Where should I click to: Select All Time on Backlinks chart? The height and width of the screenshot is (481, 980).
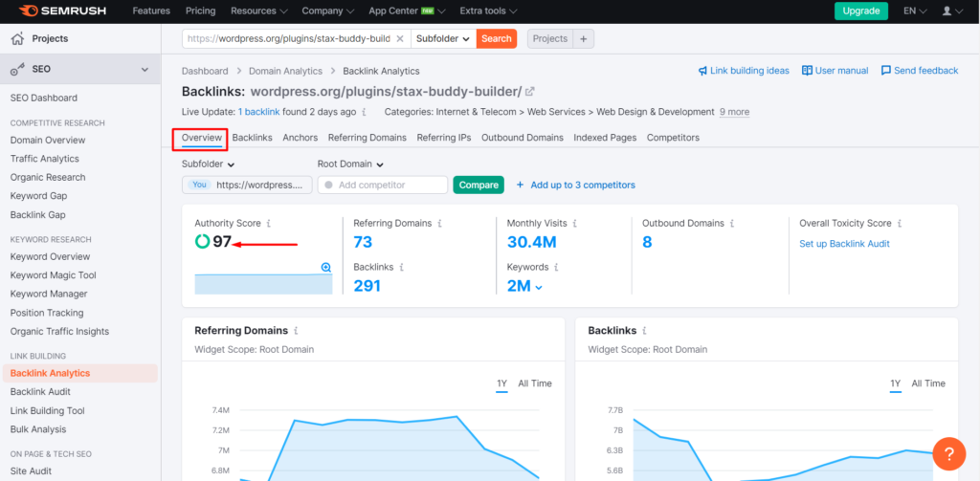[x=928, y=383]
